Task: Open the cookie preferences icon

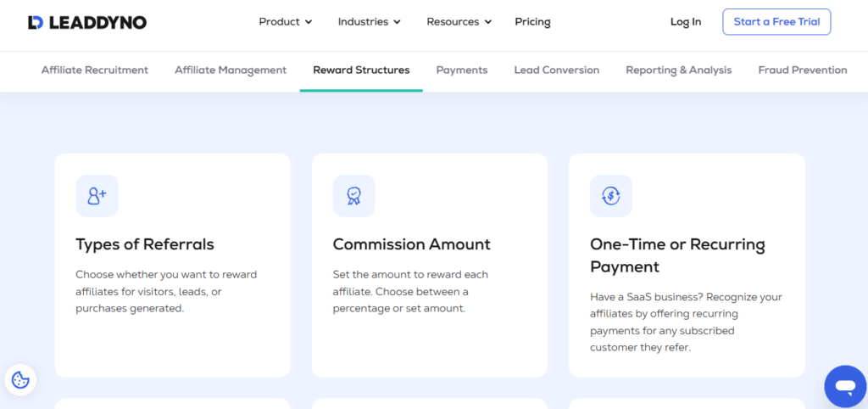Action: (x=20, y=379)
